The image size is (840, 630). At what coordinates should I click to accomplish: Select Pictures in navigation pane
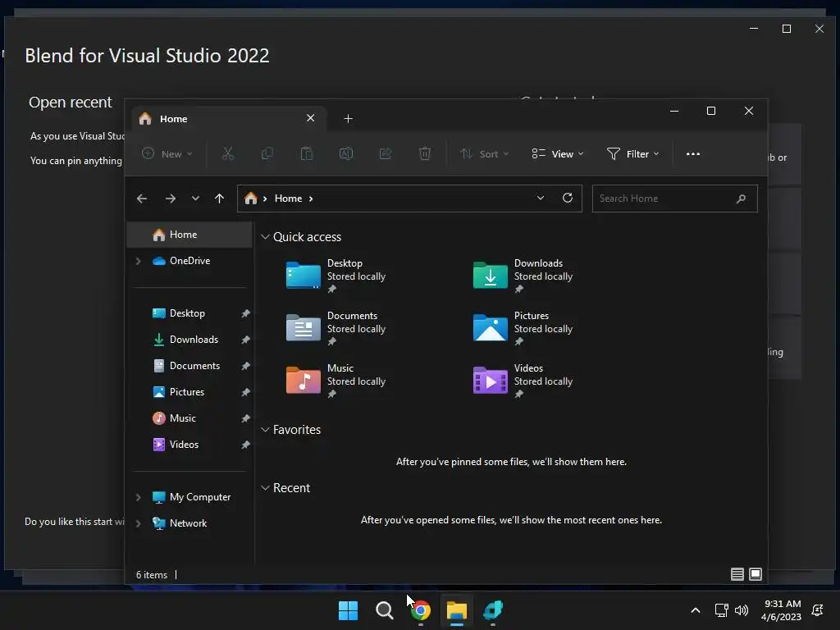point(189,392)
